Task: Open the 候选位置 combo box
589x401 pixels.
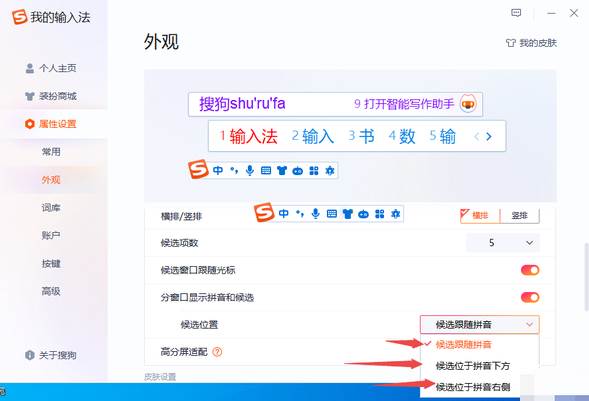Action: pyautogui.click(x=480, y=325)
